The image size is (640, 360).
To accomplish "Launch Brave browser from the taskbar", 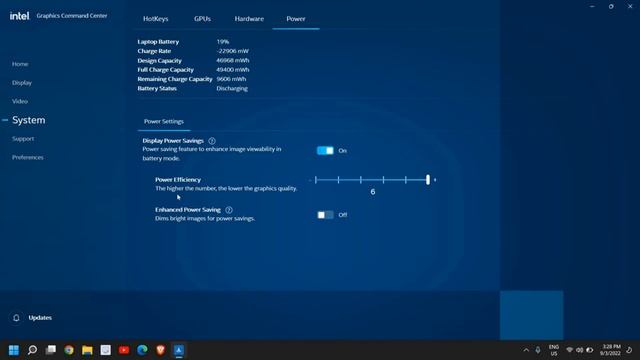I will pos(160,350).
